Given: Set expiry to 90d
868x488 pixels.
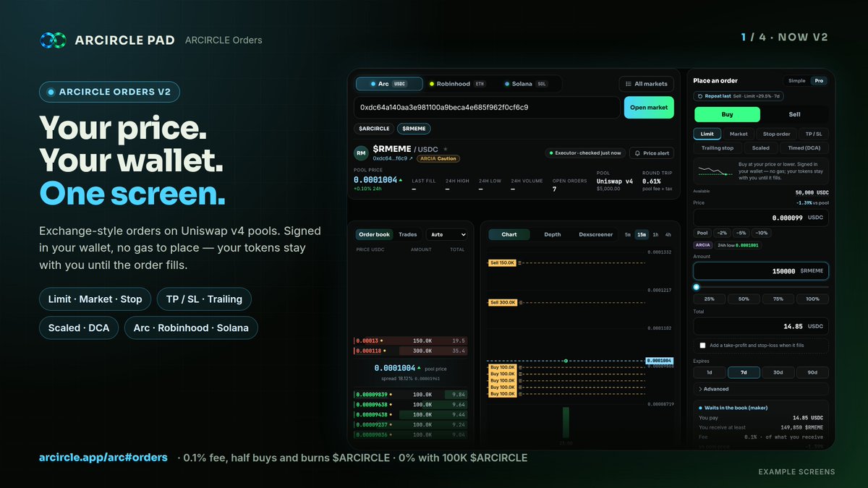Looking at the screenshot, I should [812, 373].
